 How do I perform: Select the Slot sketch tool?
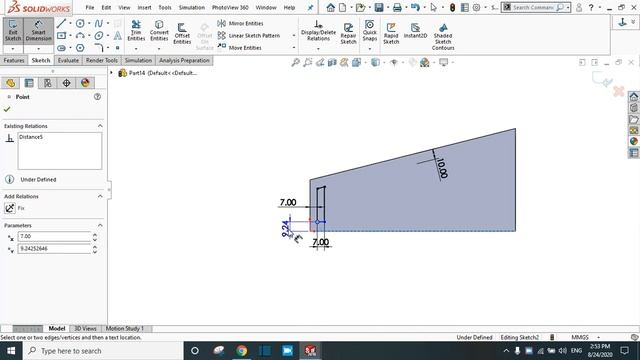(61, 48)
